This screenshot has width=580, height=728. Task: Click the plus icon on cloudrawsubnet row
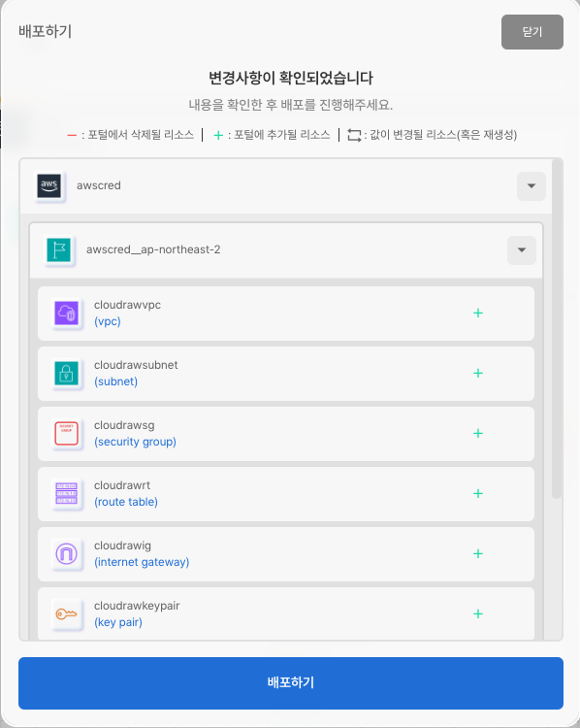[478, 374]
